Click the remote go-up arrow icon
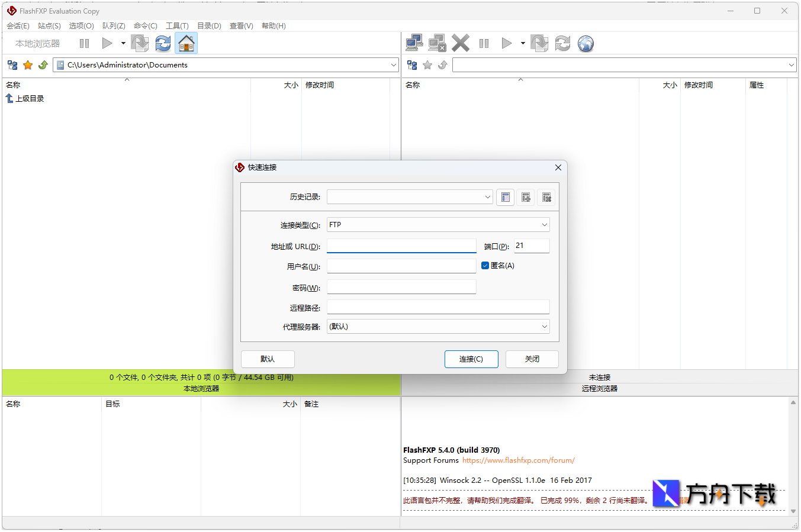This screenshot has height=532, width=801. click(x=443, y=65)
